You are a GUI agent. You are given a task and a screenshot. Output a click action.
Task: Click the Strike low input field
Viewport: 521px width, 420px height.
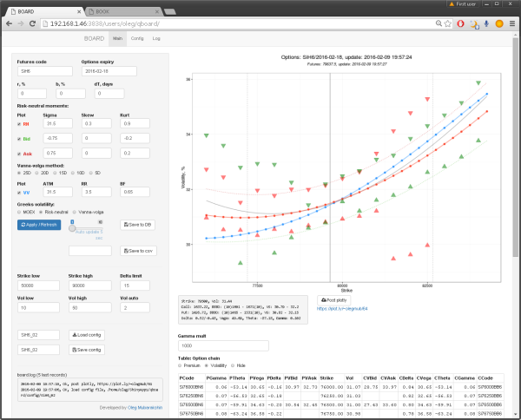pos(38,285)
